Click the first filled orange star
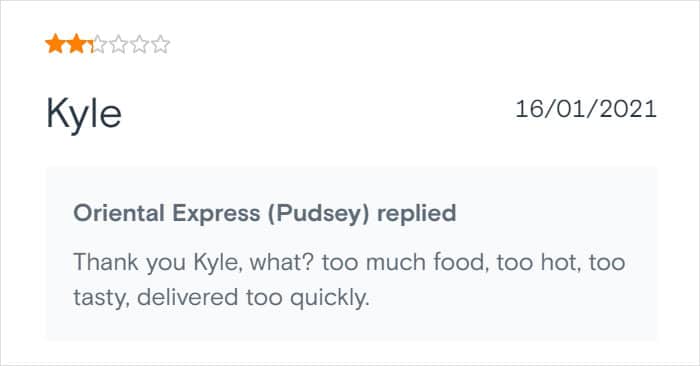The height and width of the screenshot is (366, 700). (55, 44)
